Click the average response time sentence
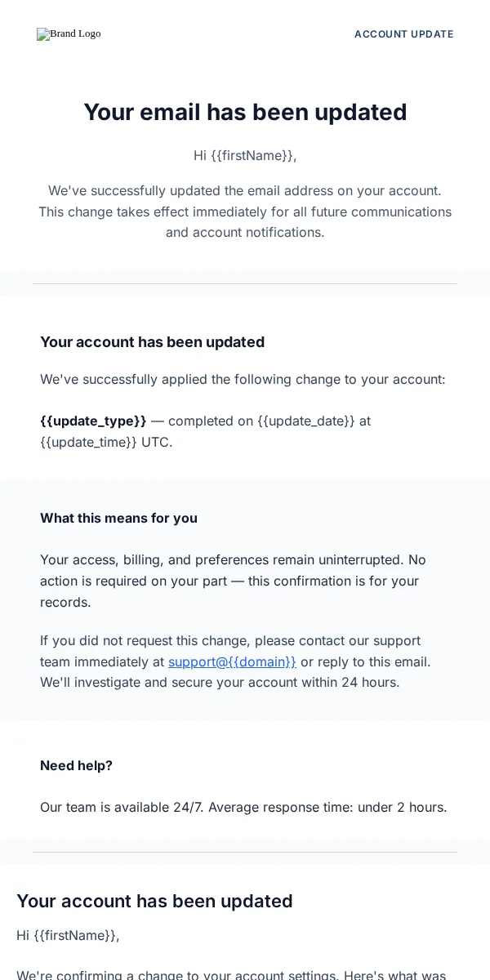This screenshot has height=980, width=490. 243,807
